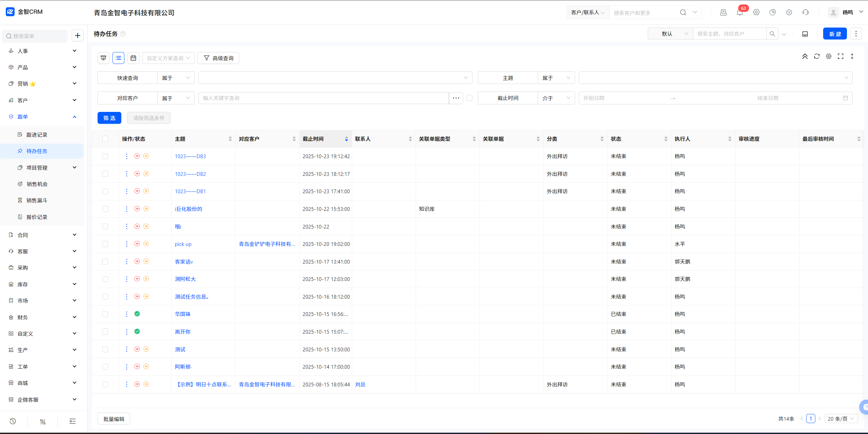Open the history clock icon at sidebar bottom
The width and height of the screenshot is (868, 434).
coord(13,421)
